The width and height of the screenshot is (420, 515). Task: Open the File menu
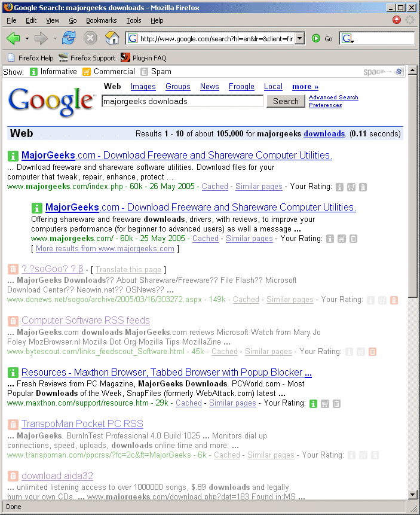click(11, 20)
